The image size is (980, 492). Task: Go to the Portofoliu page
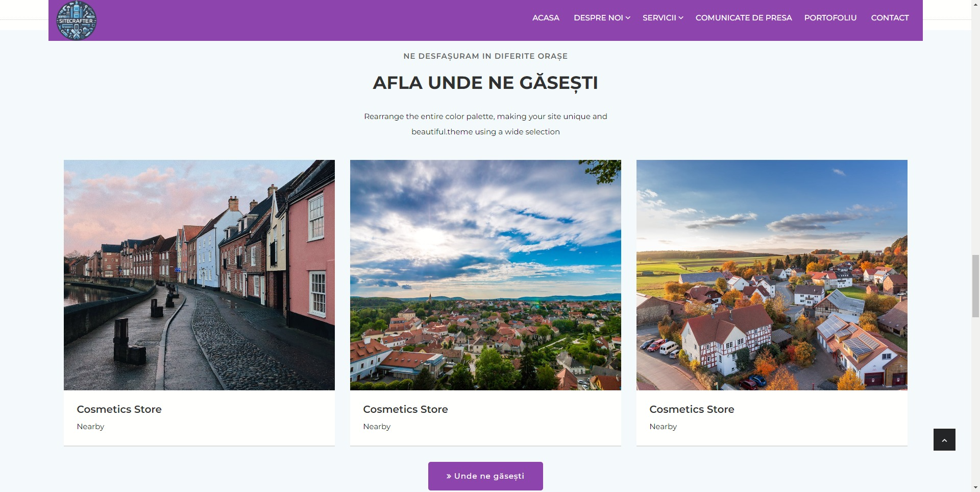(x=830, y=18)
